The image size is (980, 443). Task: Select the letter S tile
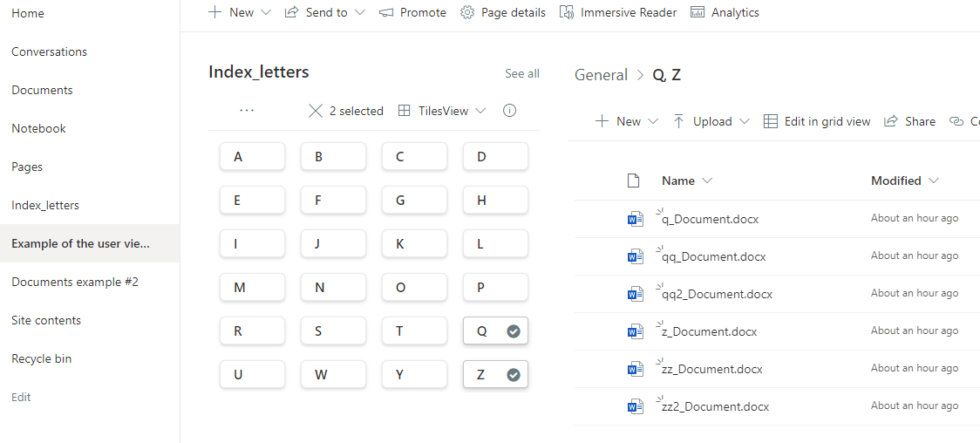[333, 331]
